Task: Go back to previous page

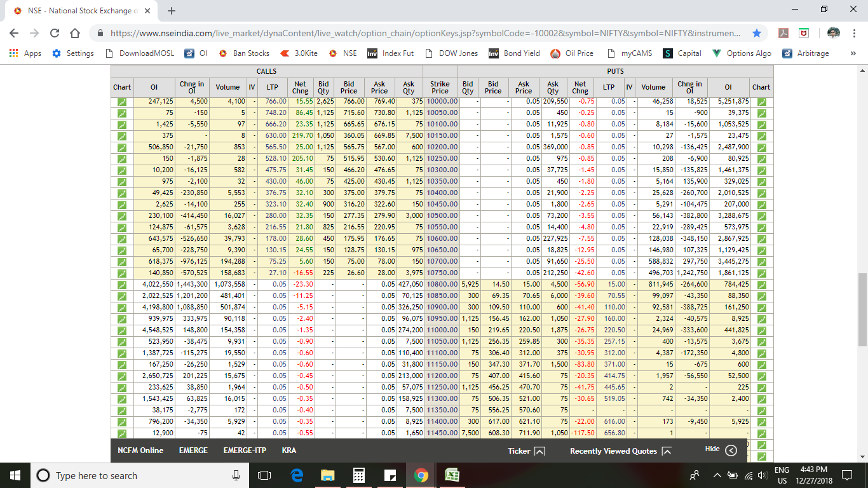Action: coord(14,33)
